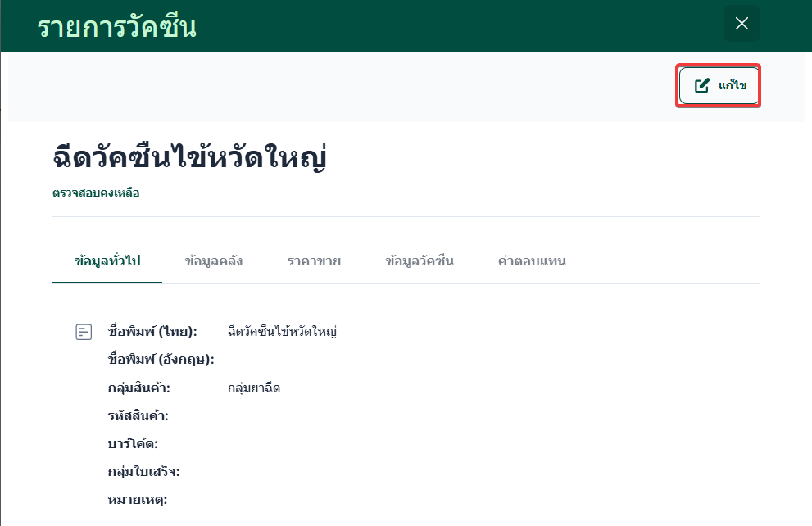Click the document icon beside ชื่อพิมพ์ (ไทย)
Screen dimensions: 812x526
click(x=84, y=332)
